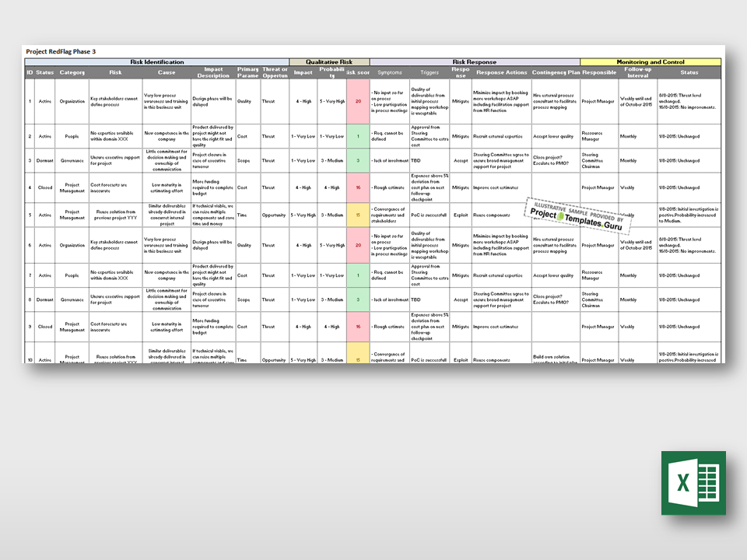Click the red risk score 20 in row 1
Screen dimensions: 747x560
[x=358, y=101]
